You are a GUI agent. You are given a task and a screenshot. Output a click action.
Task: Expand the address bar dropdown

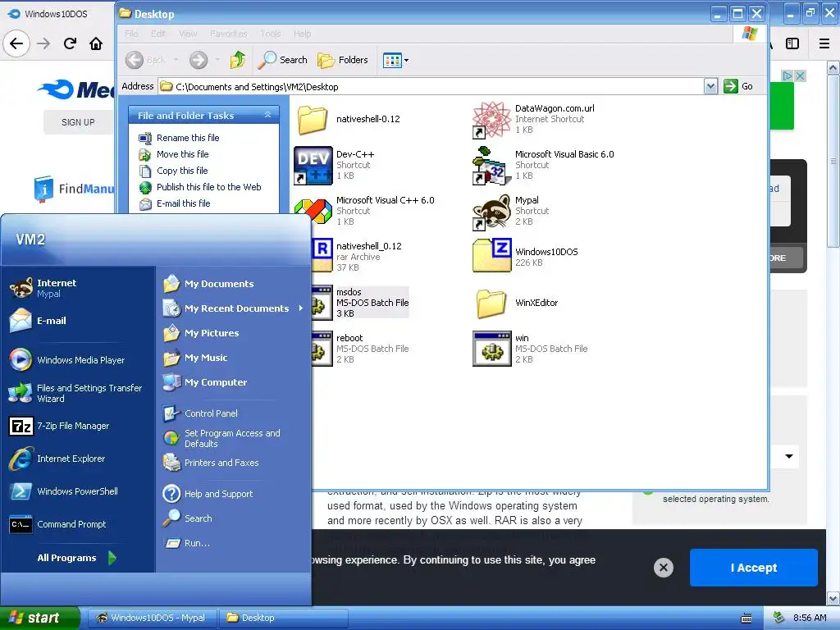click(x=710, y=86)
